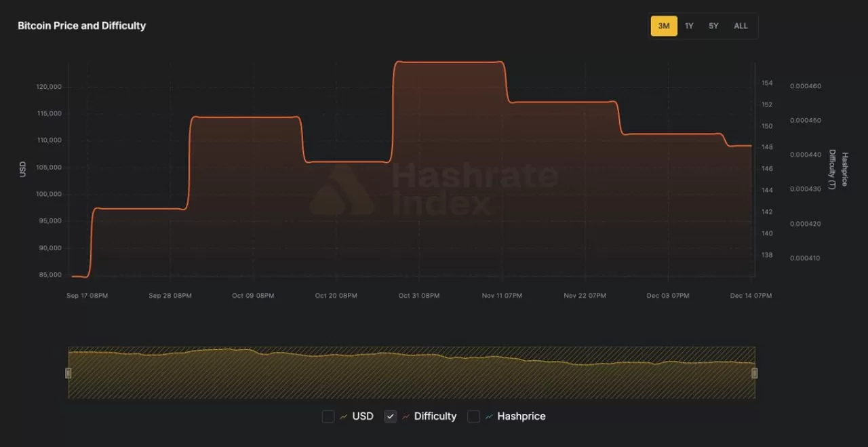Click the yellow USD line icon

coord(343,416)
